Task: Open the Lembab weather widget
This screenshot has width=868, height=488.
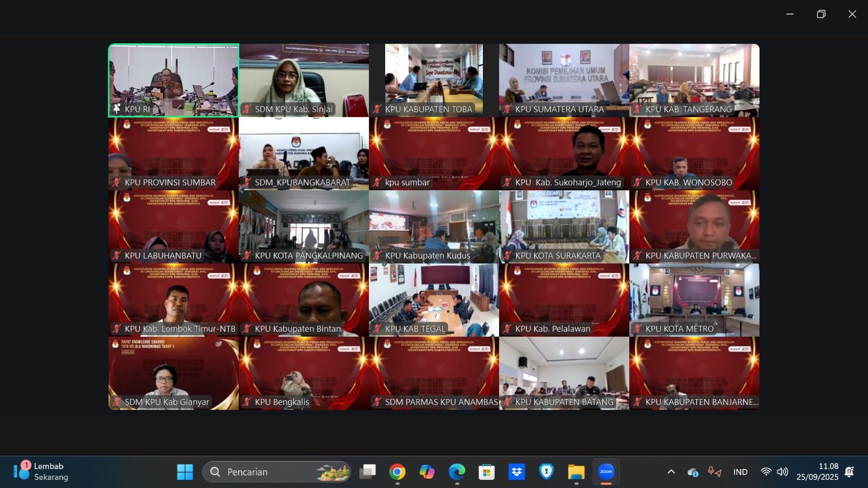Action: pos(41,472)
